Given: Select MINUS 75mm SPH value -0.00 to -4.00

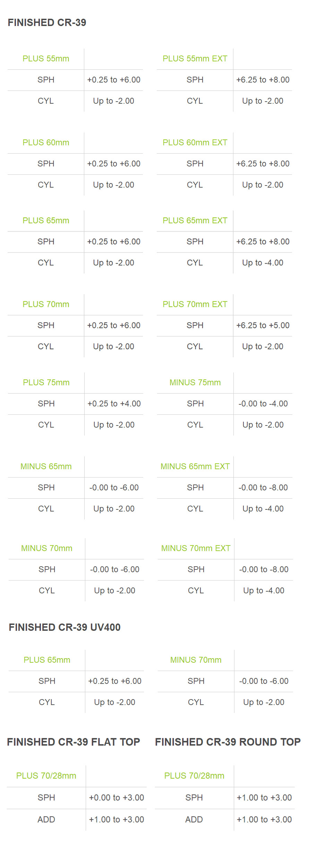Looking at the screenshot, I should (263, 404).
